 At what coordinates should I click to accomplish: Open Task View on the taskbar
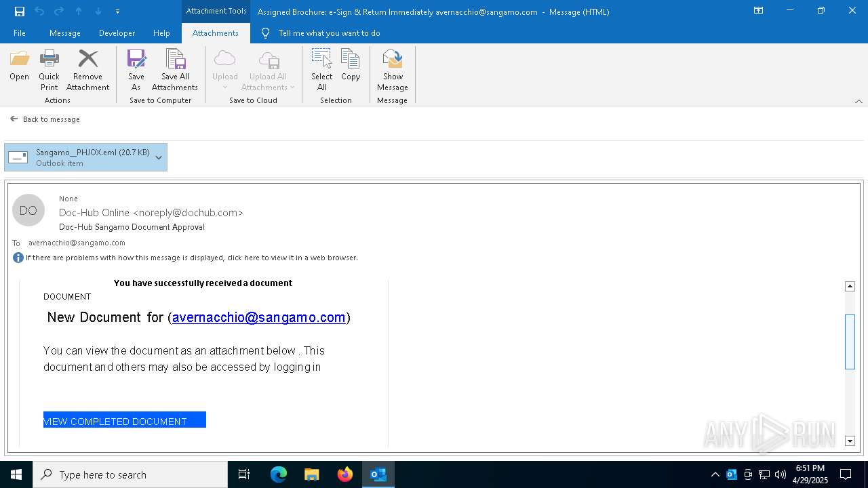tap(244, 474)
